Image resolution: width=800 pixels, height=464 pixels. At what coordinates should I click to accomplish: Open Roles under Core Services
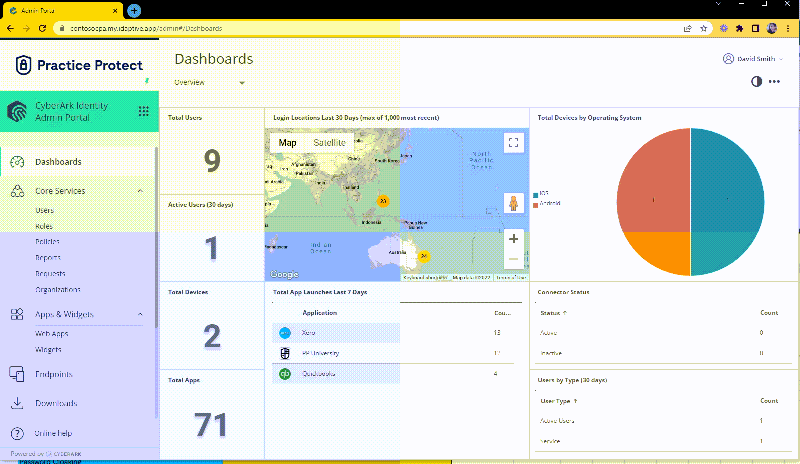pos(44,226)
